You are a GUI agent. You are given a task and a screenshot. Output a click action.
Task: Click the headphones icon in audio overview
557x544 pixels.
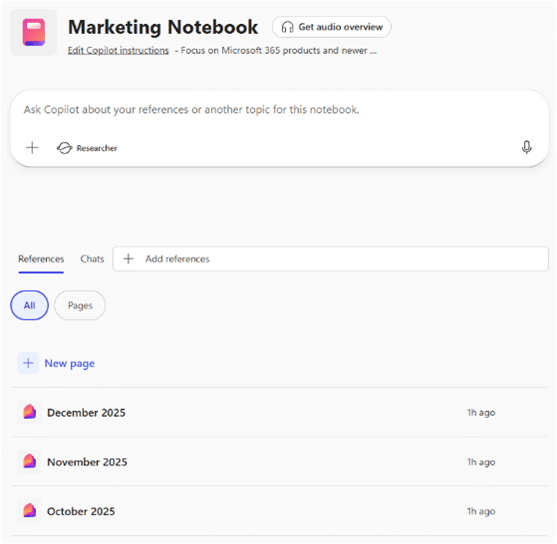pyautogui.click(x=287, y=27)
